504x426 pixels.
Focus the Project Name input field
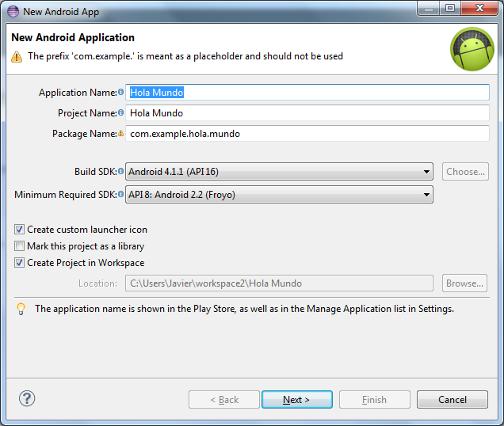307,113
